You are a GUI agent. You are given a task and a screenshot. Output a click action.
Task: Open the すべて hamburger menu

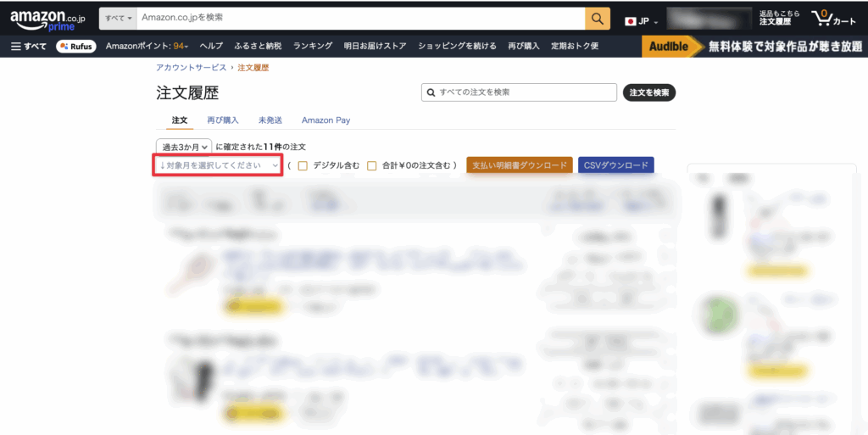(x=29, y=46)
